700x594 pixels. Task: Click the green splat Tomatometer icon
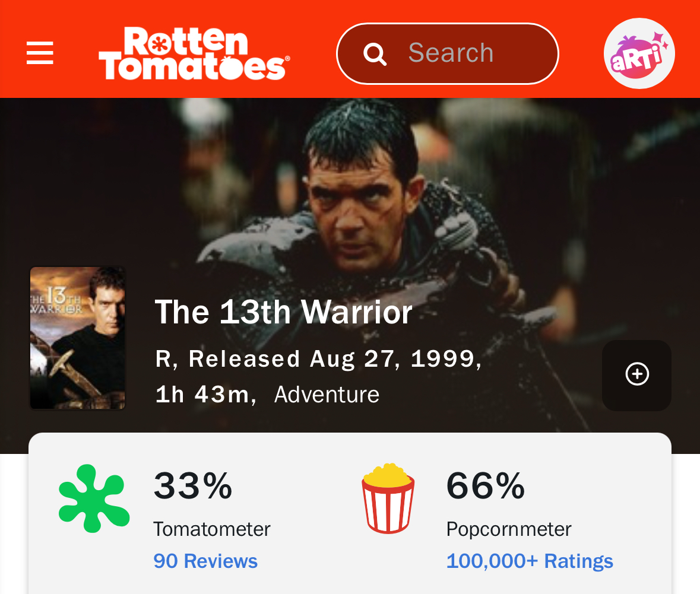[94, 498]
